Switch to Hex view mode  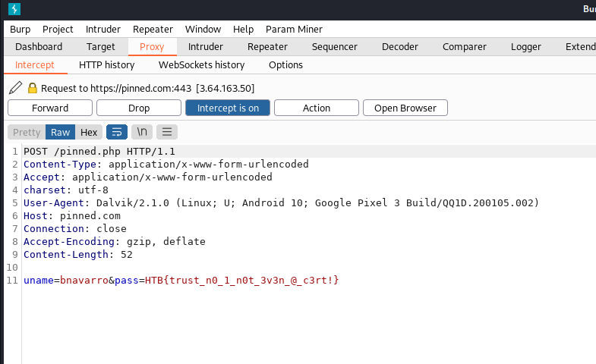point(89,132)
